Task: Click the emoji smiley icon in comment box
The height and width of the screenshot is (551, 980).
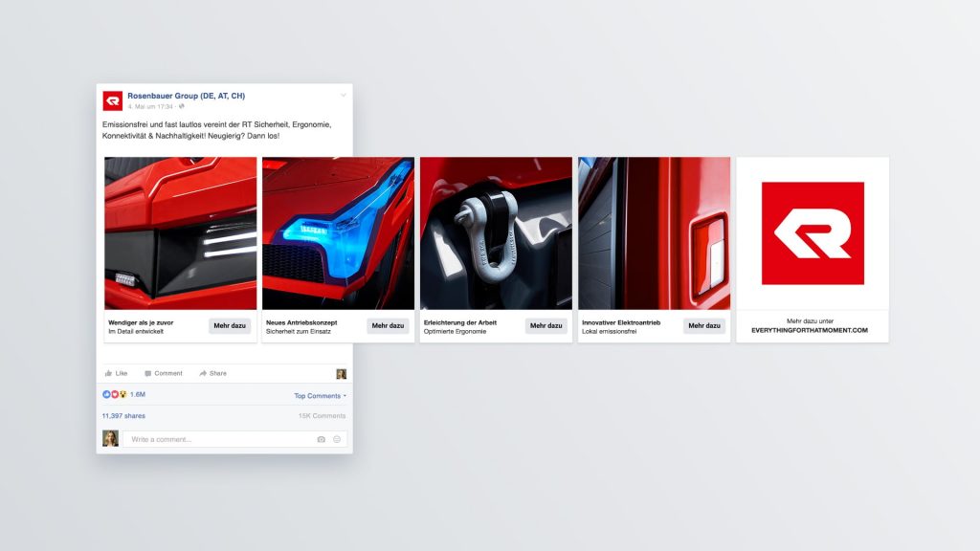Action: (337, 439)
